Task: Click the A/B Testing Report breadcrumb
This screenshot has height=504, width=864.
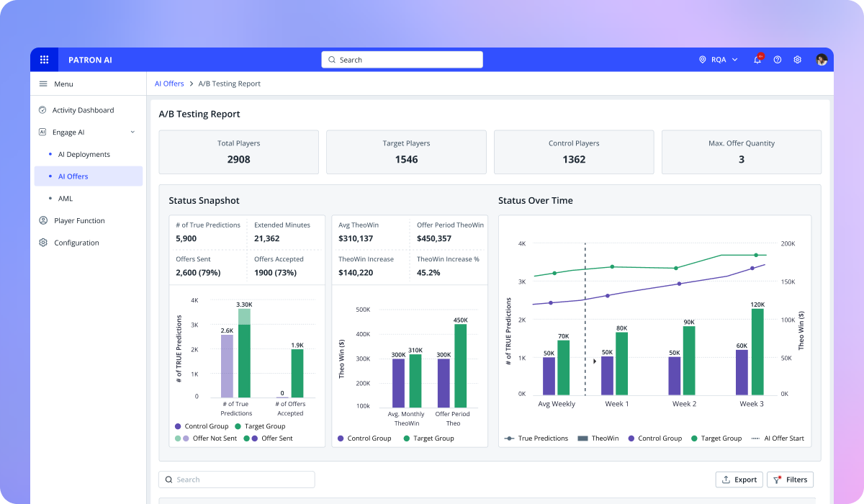Action: pyautogui.click(x=230, y=84)
